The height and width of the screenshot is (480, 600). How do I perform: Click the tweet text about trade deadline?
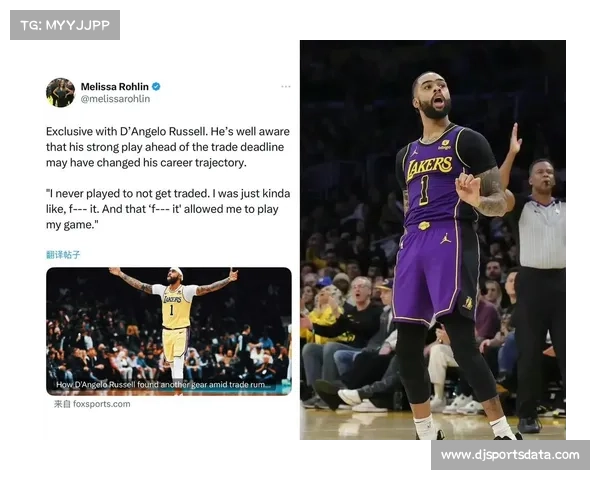pyautogui.click(x=168, y=147)
